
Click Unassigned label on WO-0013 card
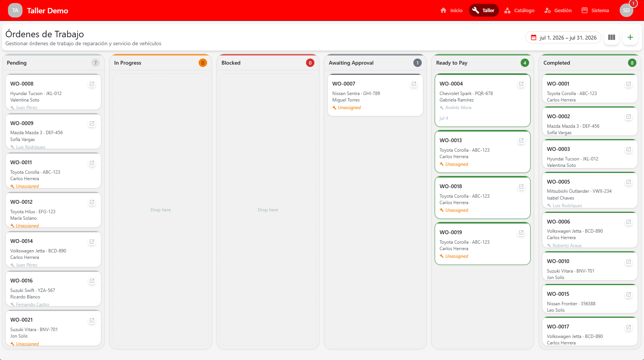pyautogui.click(x=456, y=164)
